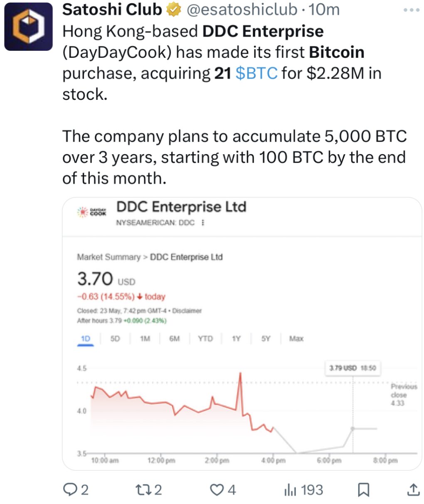
Task: Like the post with heart icon
Action: 217,490
